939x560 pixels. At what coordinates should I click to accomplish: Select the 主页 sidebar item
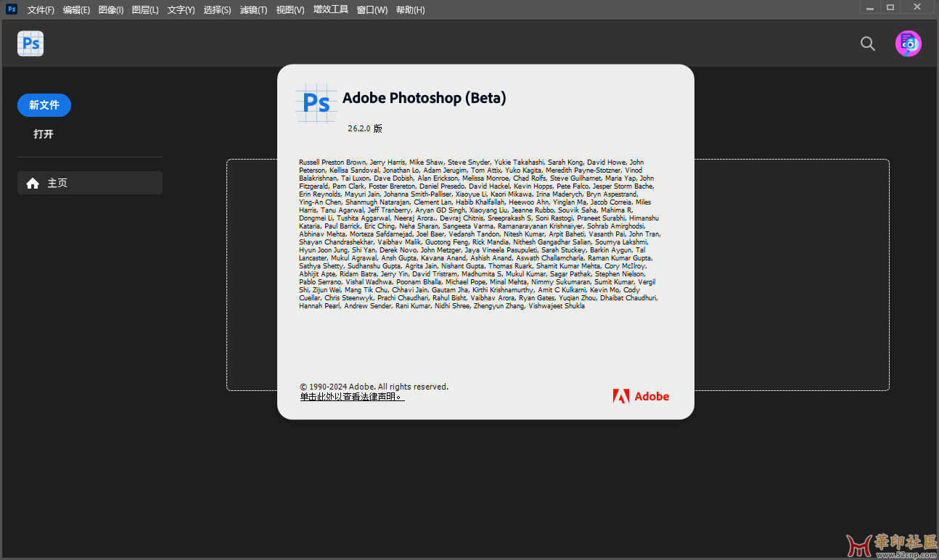pos(90,183)
